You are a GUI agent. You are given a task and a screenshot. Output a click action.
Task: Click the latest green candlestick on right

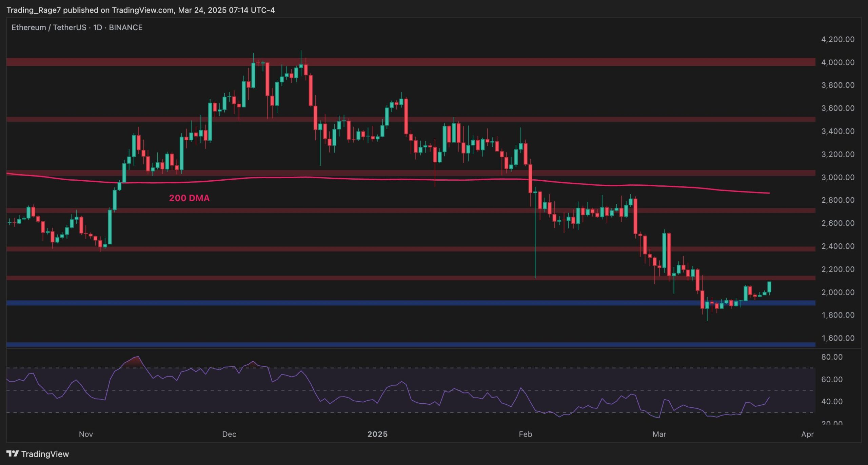(769, 287)
